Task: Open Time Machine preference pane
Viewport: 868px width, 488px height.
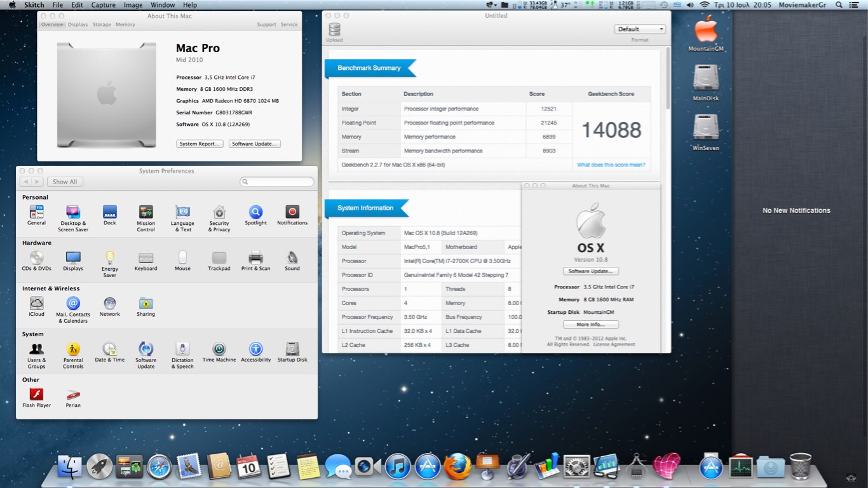Action: tap(219, 353)
